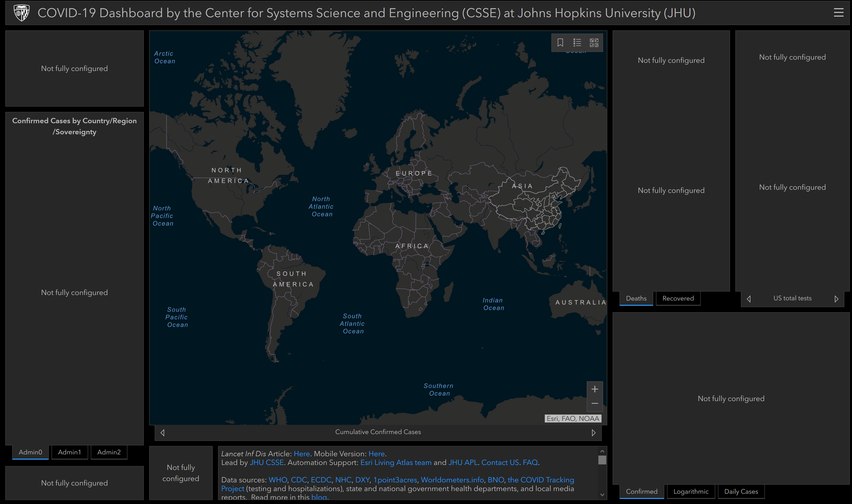Open the BNO data source link

(x=496, y=480)
